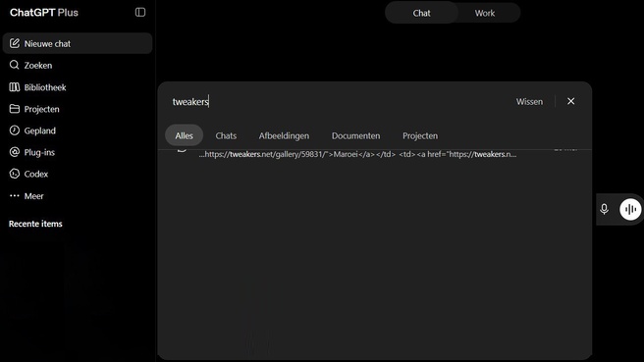Open the Bibliotheek section
Viewport: 644px width, 362px height.
pyautogui.click(x=78, y=87)
